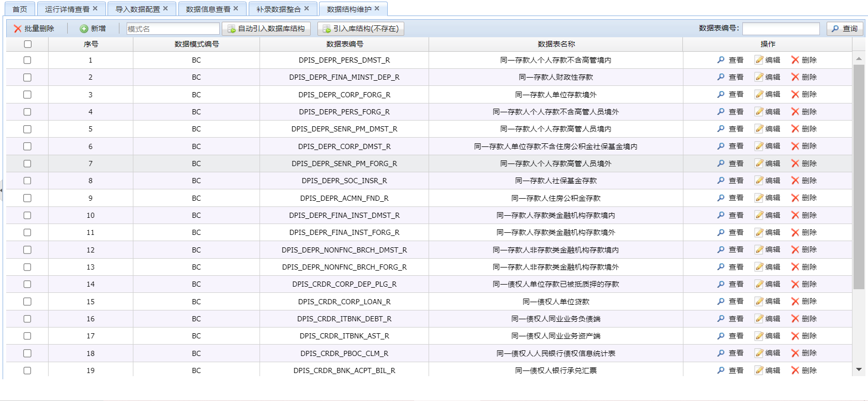This screenshot has width=868, height=401.
Task: Click red X delete icon for row 5
Action: pyautogui.click(x=795, y=129)
